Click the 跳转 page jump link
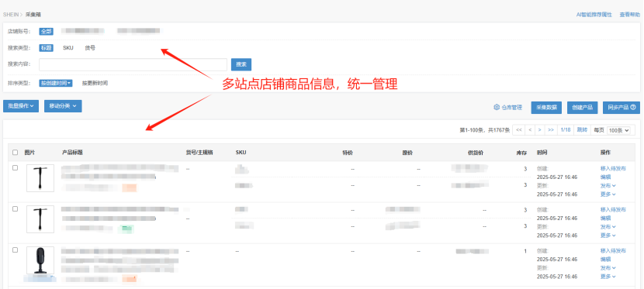Viewport: 644px width, 289px height. [x=582, y=130]
